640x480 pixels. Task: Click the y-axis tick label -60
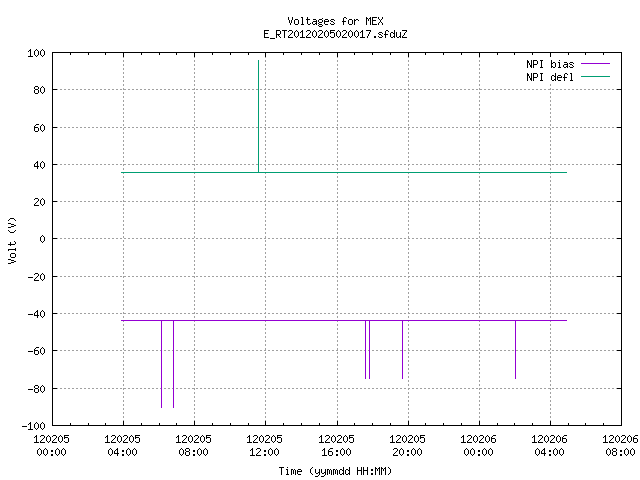click(x=36, y=351)
